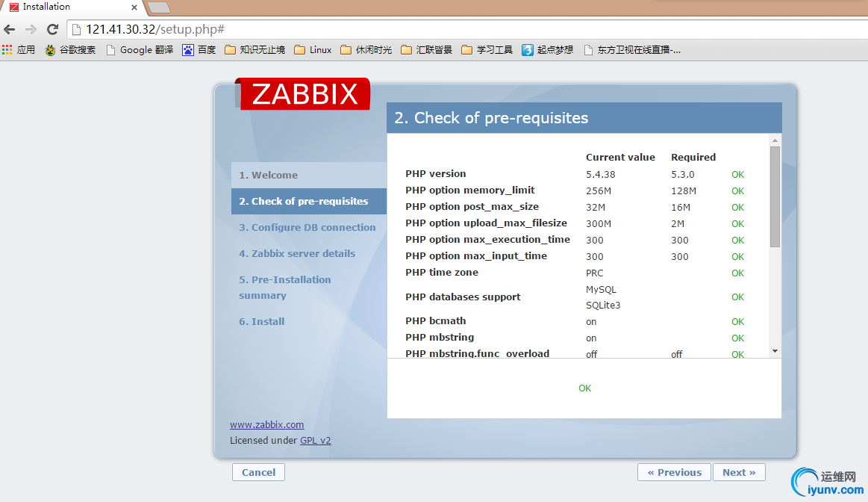Select step 6. Install
This screenshot has height=502, width=868.
coord(262,321)
